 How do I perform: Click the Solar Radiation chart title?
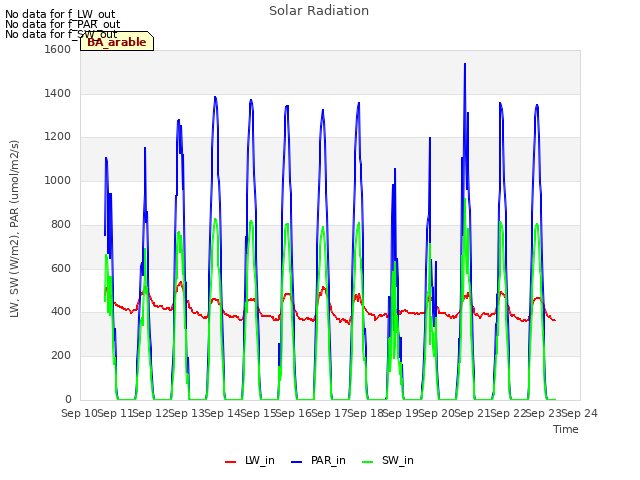point(319,11)
